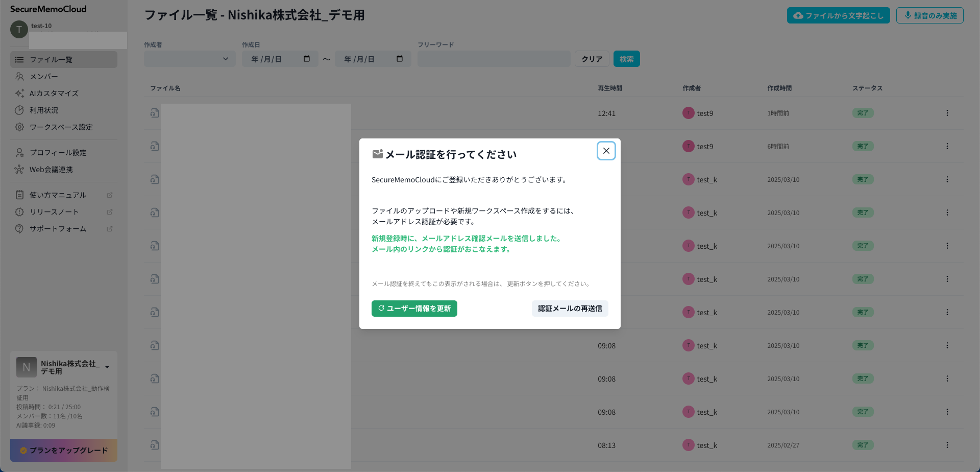The image size is (980, 472).
Task: Open calendar picker of start date field
Action: (307, 59)
